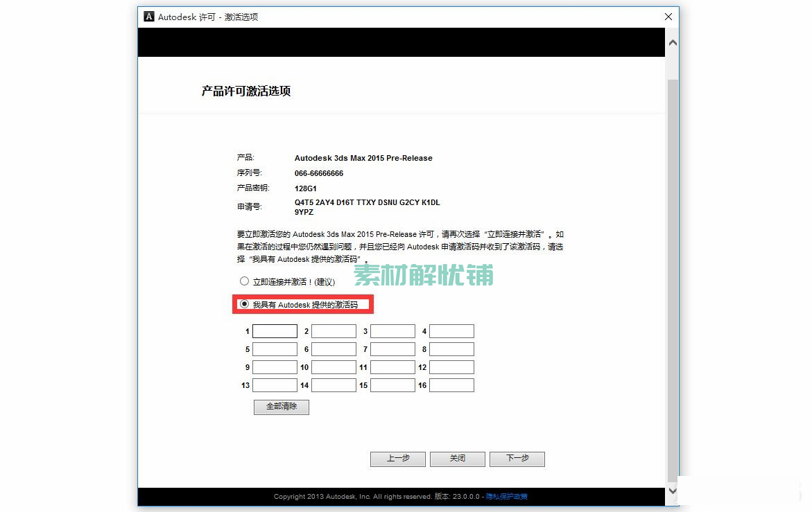Open the 隐私保护政策 privacy policy link

506,497
